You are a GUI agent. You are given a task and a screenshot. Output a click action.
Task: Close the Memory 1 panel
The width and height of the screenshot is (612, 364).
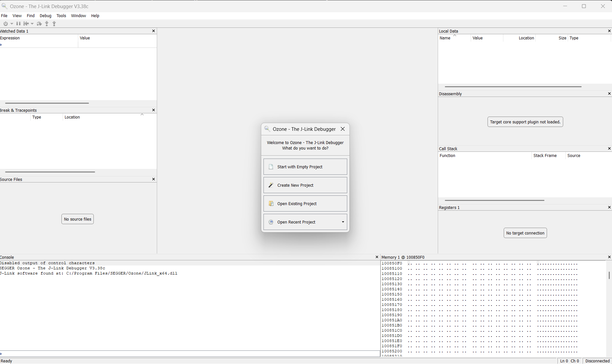coord(609,257)
